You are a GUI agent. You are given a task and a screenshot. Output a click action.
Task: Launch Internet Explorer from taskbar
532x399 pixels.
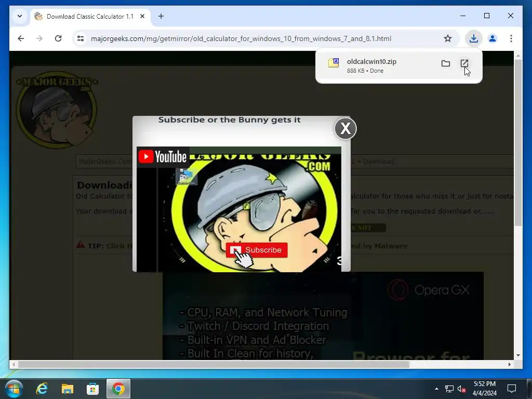tap(42, 389)
